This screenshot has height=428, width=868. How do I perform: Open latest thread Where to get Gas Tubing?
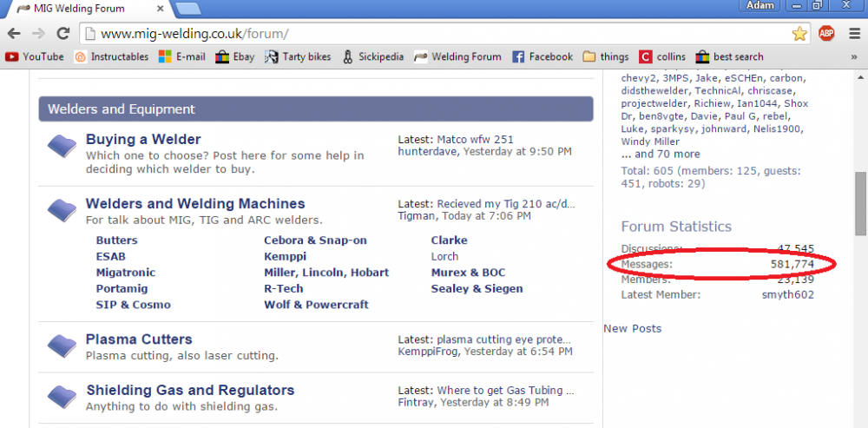coord(505,391)
